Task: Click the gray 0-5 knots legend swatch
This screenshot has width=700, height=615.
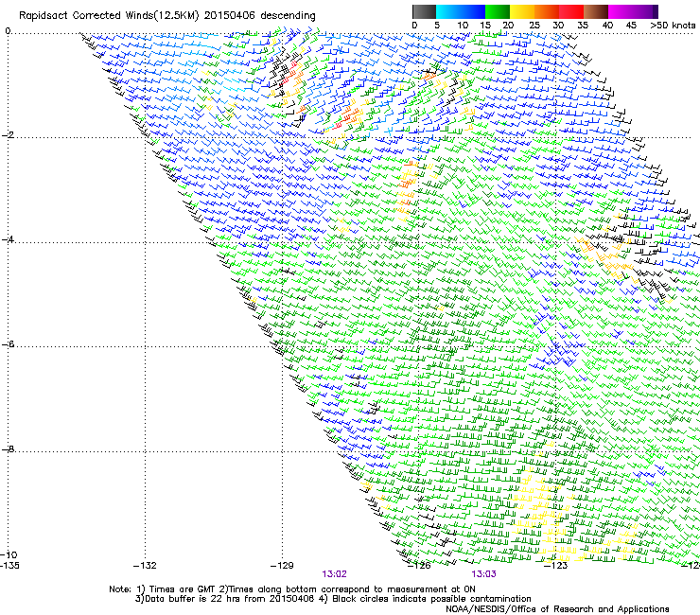Action: click(x=424, y=11)
